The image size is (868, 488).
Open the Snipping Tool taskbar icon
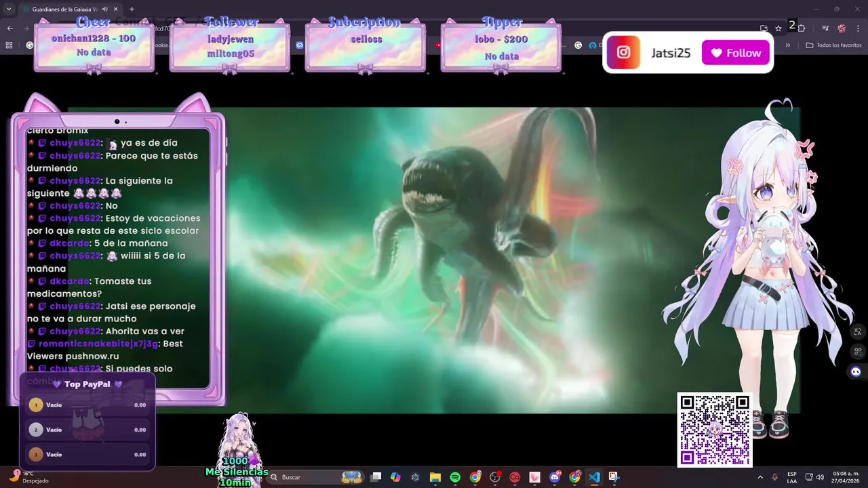pos(614,477)
